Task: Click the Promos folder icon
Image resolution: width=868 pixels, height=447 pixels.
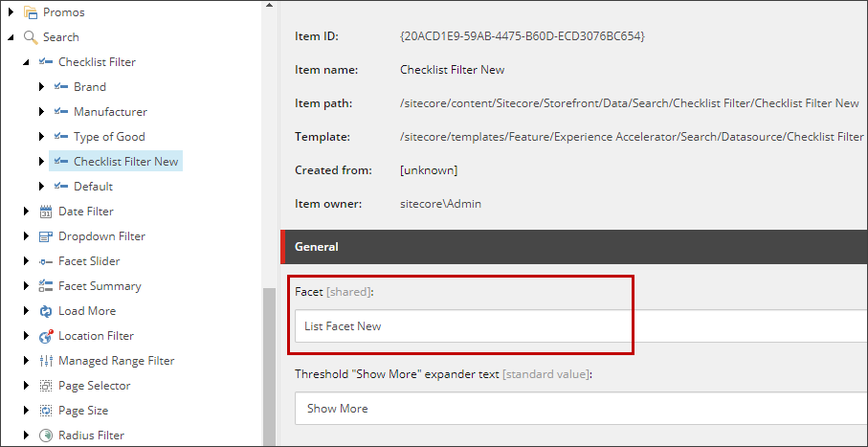Action: 31,12
